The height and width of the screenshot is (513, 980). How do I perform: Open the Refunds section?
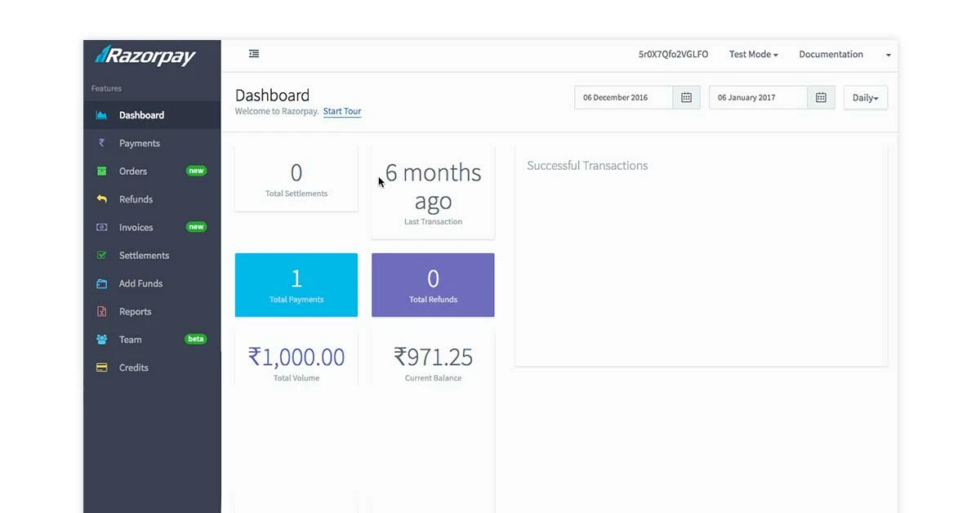(136, 199)
